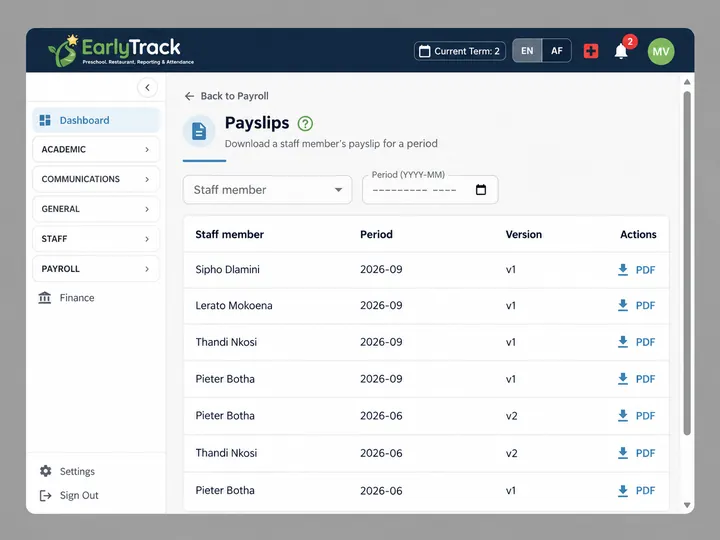Screen dimensions: 720x540
Task: Download PDF link for Lerato Mokoena
Action: coord(645,306)
